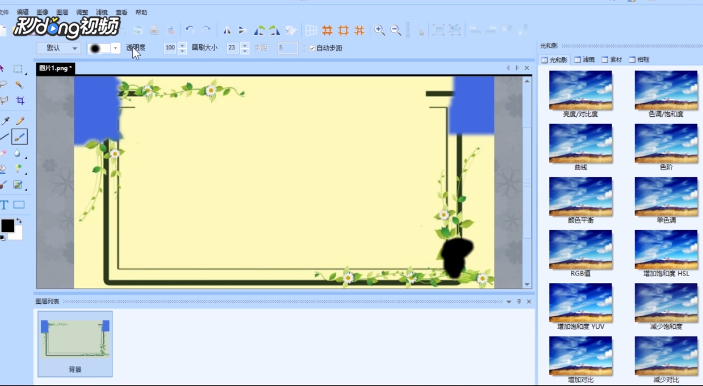Open the 滤镜 menu

pos(102,12)
